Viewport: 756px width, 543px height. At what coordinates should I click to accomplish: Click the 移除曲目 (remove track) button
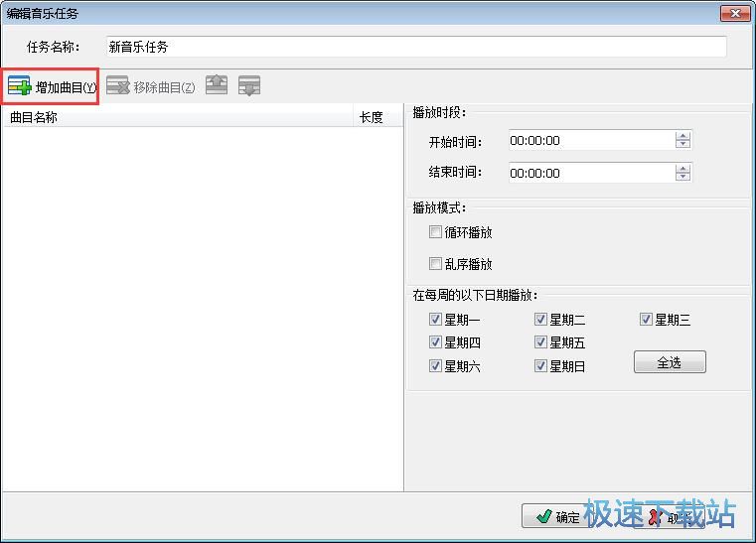pos(151,86)
